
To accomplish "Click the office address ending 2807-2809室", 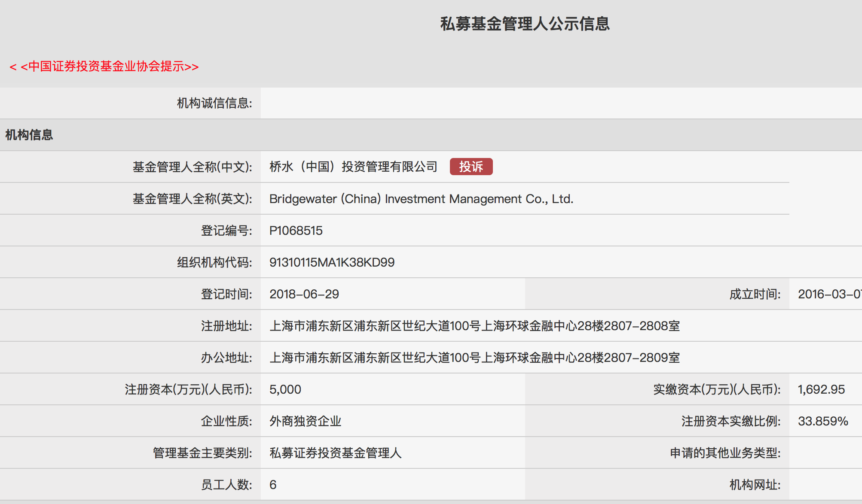I will click(x=474, y=358).
